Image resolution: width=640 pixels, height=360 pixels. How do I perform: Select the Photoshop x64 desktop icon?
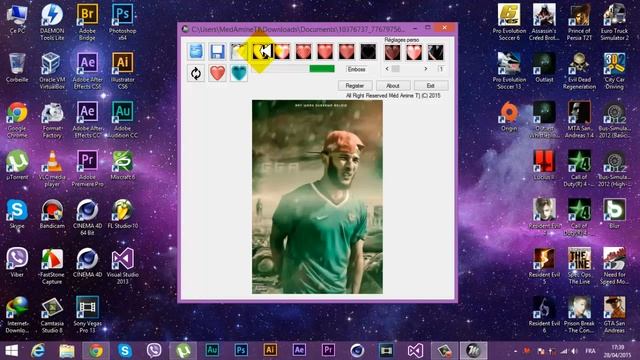coord(122,22)
